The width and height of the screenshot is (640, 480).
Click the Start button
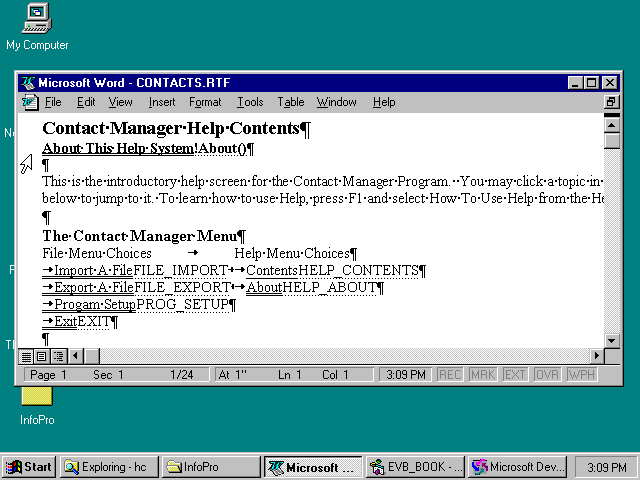29,467
